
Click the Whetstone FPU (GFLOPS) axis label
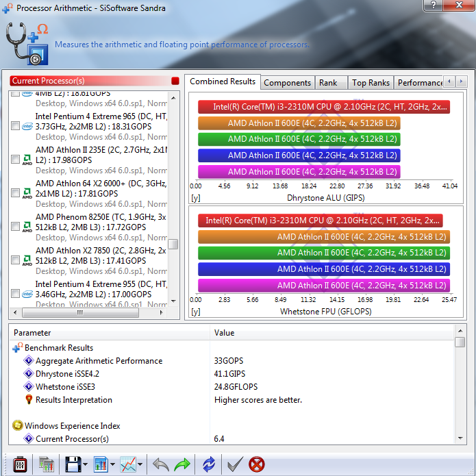pos(326,312)
